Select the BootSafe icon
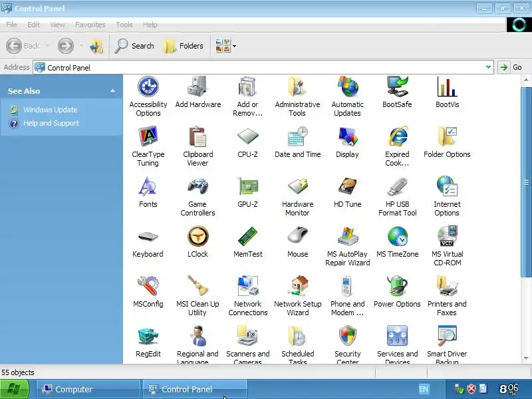This screenshot has width=532, height=399. 397,87
